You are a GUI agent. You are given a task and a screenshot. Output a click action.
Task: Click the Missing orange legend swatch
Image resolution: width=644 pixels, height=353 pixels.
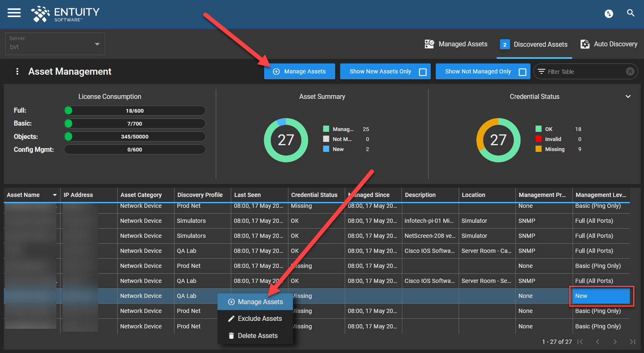[538, 149]
